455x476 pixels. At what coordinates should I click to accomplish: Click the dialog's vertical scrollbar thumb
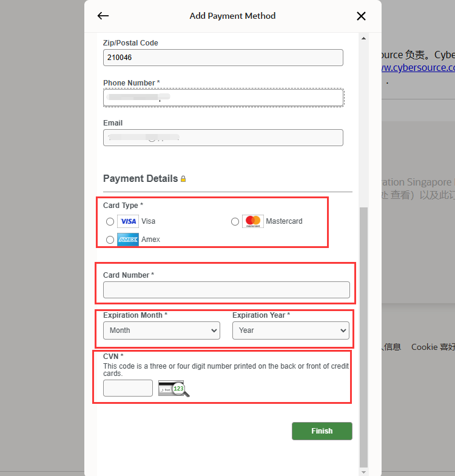pyautogui.click(x=363, y=334)
